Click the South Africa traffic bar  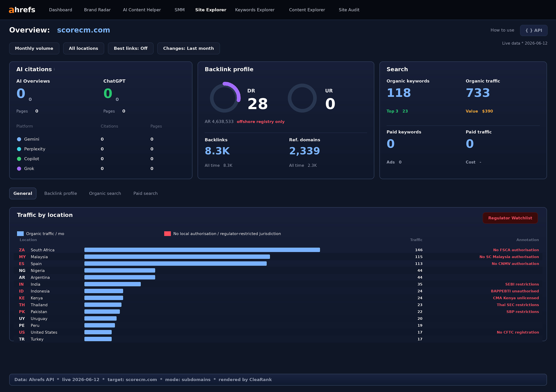point(202,250)
